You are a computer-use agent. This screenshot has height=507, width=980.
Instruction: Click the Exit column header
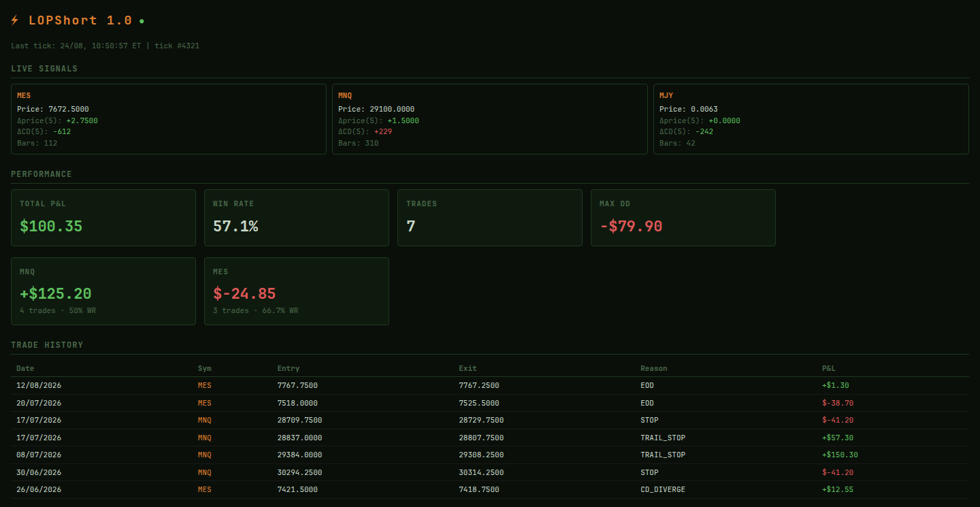(x=468, y=368)
